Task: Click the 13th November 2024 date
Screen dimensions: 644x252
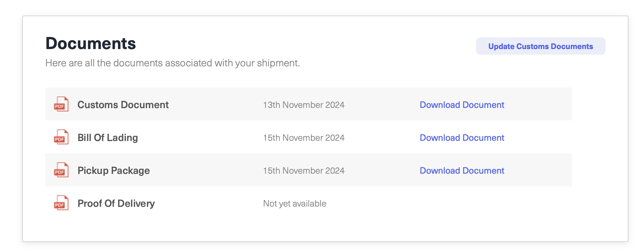Action: (304, 105)
